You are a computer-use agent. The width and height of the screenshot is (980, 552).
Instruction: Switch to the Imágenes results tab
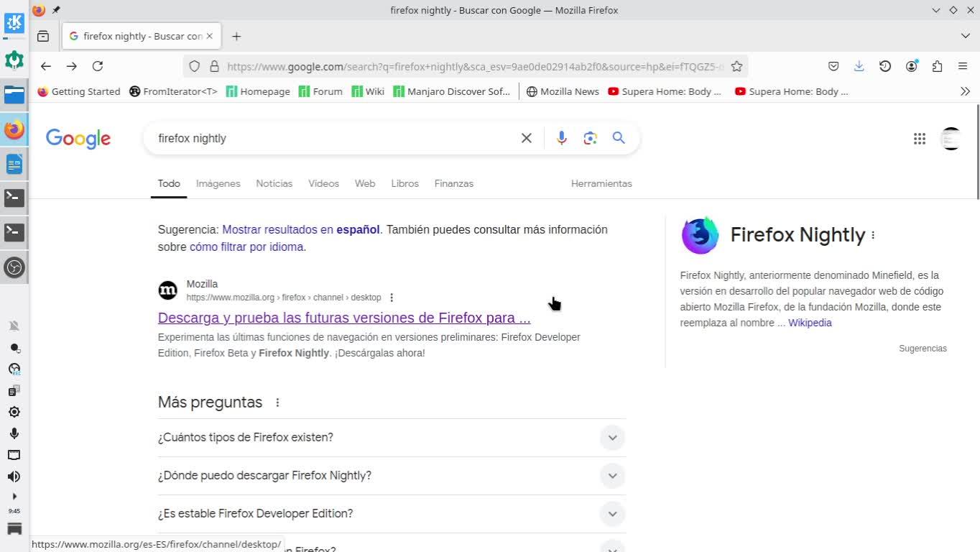pos(218,183)
